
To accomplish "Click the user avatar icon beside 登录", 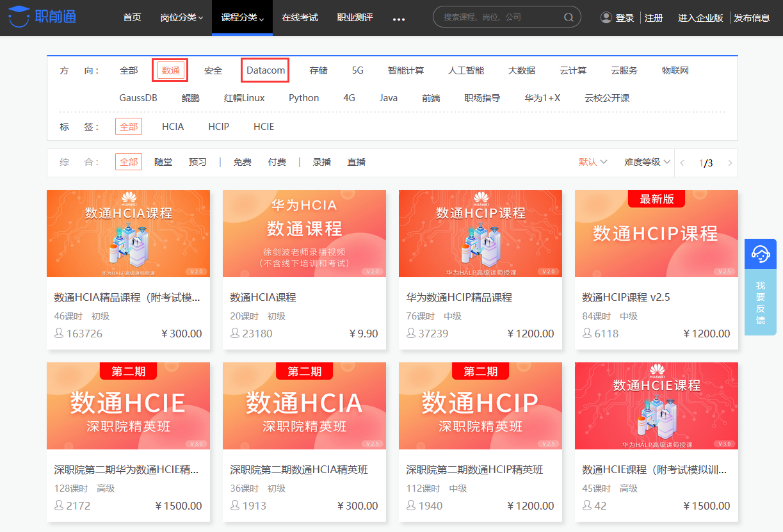I will click(x=606, y=17).
